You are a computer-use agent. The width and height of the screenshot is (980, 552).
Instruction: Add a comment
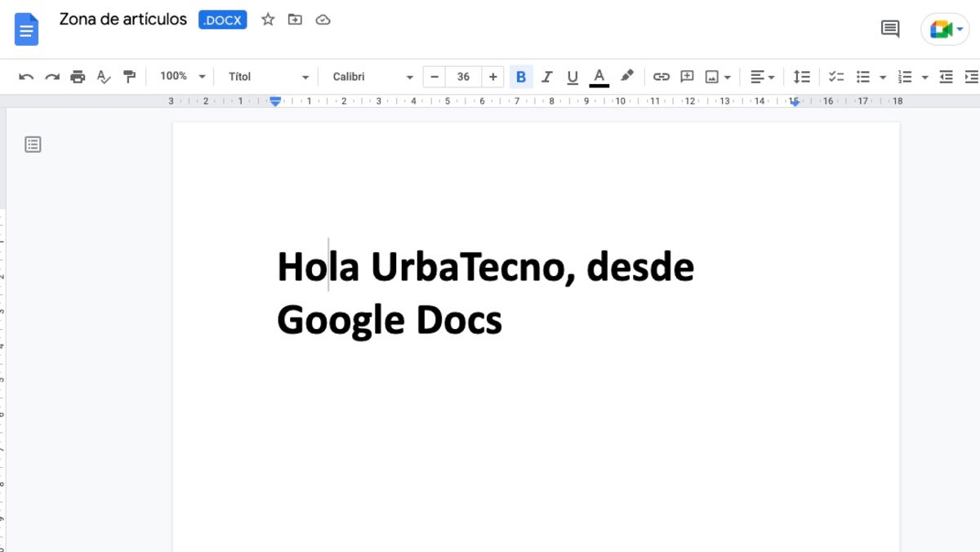click(687, 77)
